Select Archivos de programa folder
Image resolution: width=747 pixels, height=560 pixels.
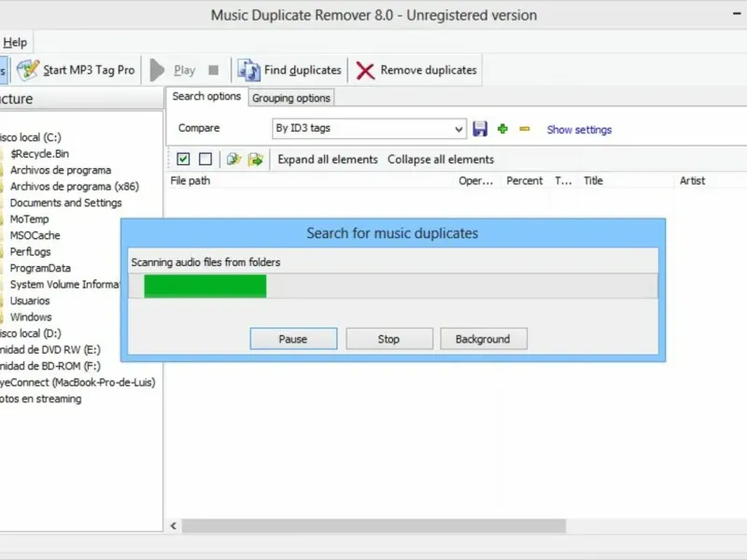(x=61, y=170)
